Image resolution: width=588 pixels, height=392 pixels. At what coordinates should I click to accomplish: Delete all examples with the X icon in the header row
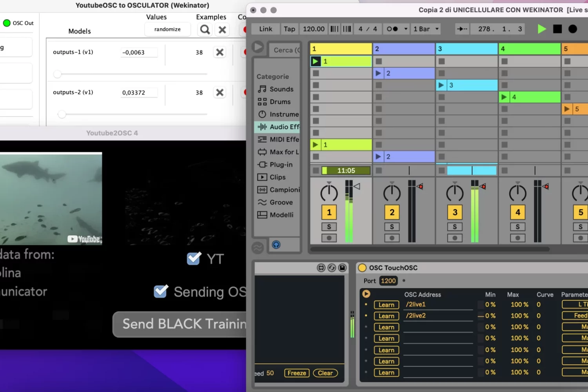click(x=222, y=30)
